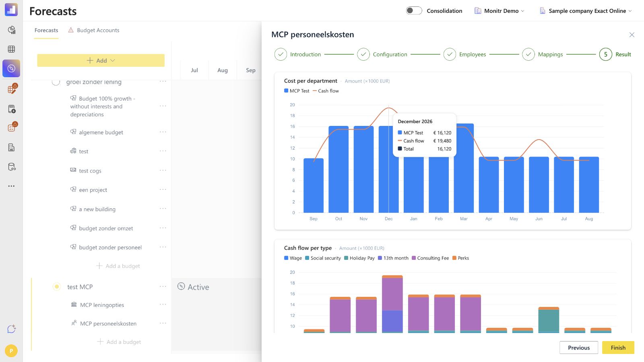The width and height of the screenshot is (644, 362).
Task: Open the company building sidebar icon
Action: tap(11, 147)
